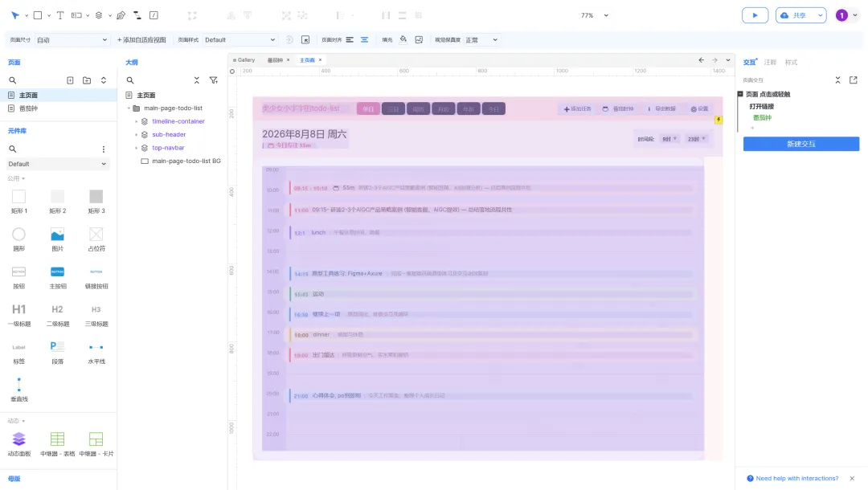Toggle expand-collapse all pages icon

pos(104,80)
